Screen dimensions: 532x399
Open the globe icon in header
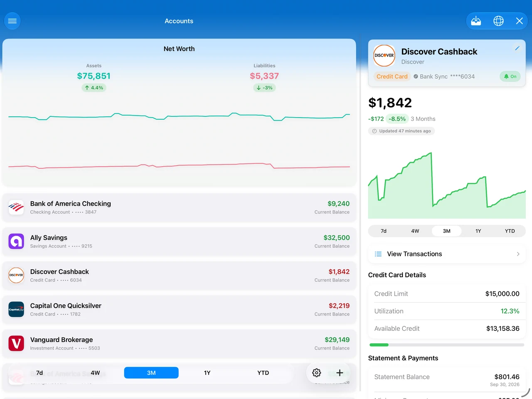point(498,21)
